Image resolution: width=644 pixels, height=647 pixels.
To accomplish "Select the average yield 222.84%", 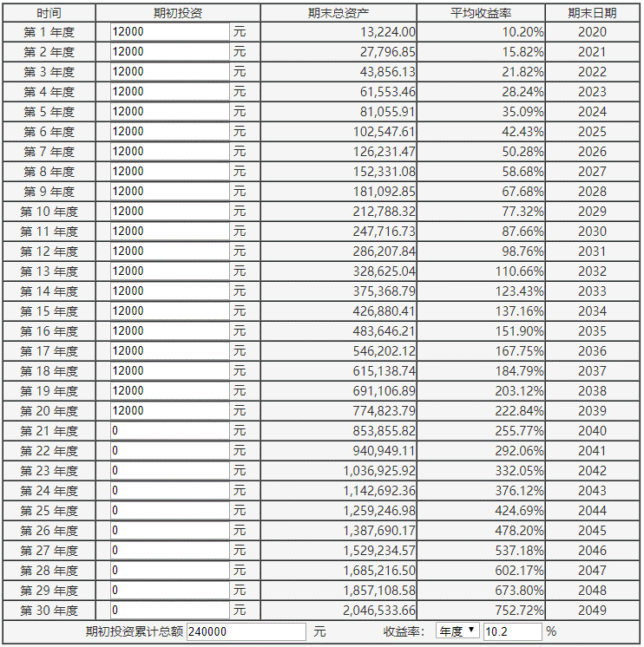I will coord(520,410).
